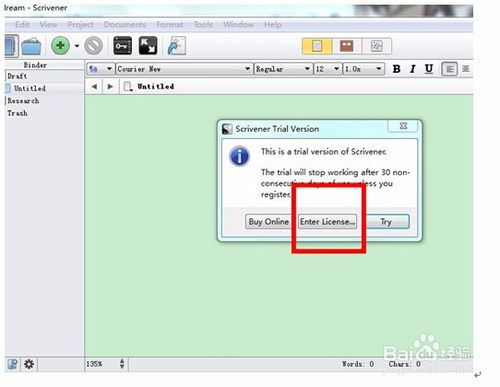This screenshot has height=387, width=500.
Task: Click the Untitled document title header
Action: tap(156, 87)
